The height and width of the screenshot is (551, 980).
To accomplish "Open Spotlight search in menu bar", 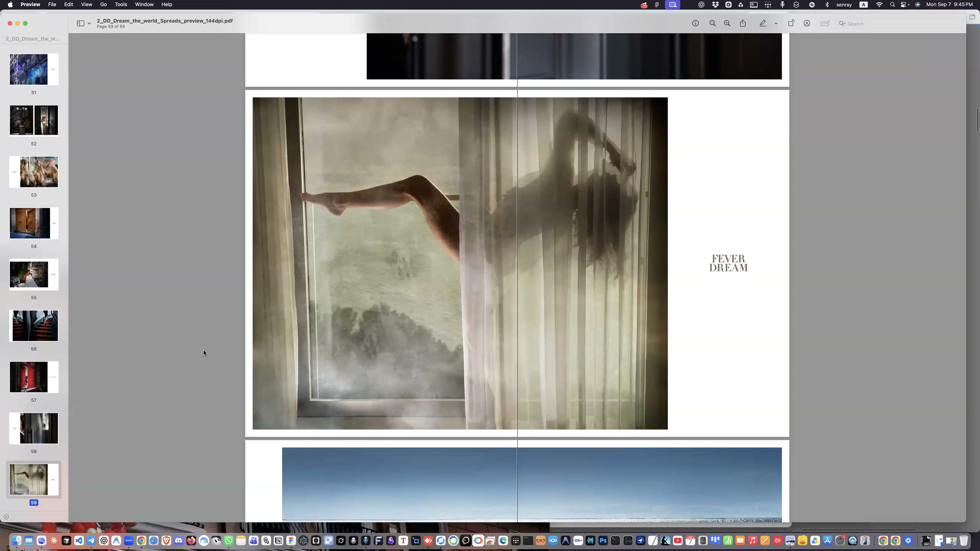I will pyautogui.click(x=892, y=5).
